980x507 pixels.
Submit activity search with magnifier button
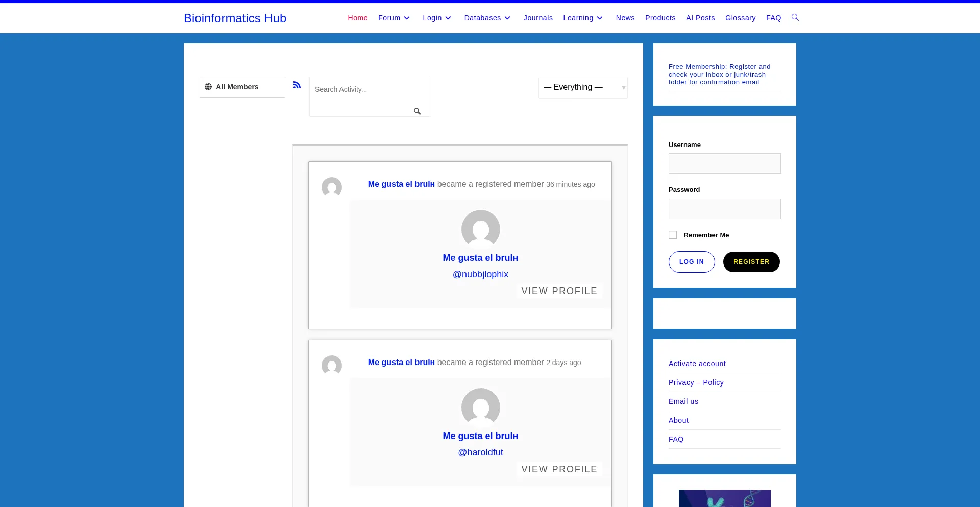click(417, 111)
